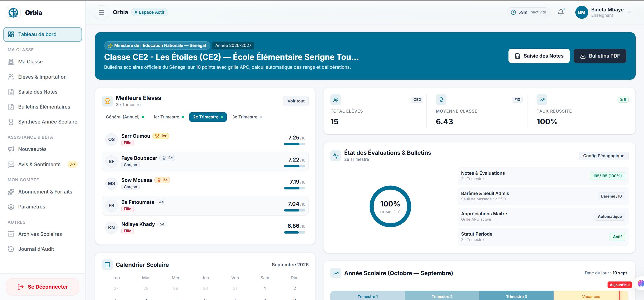Image resolution: width=644 pixels, height=300 pixels.
Task: Open Nouveautés section
Action: (x=43, y=149)
